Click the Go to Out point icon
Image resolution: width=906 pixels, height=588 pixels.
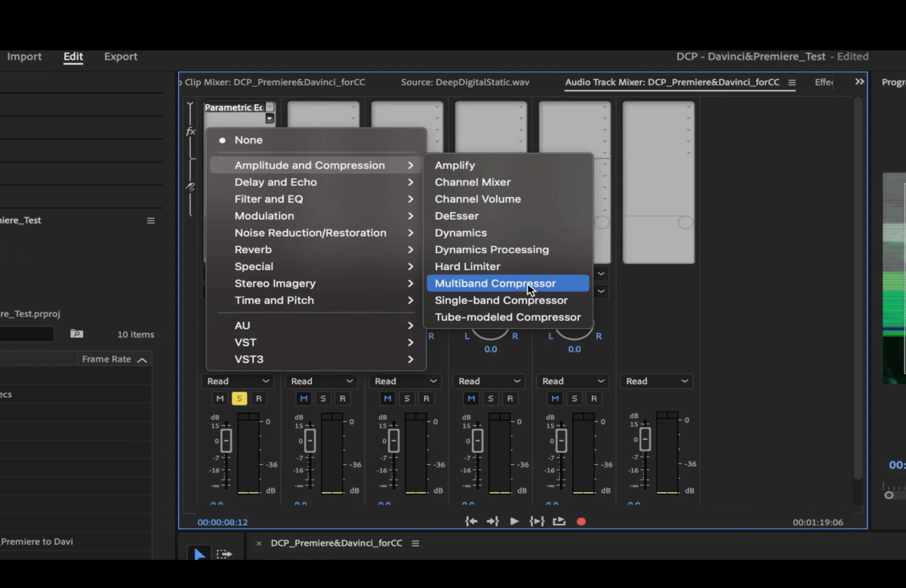[493, 521]
